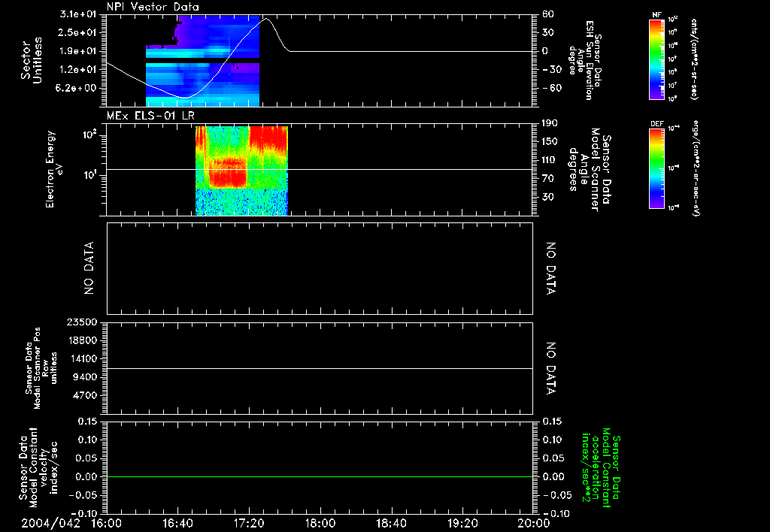The image size is (770, 532).
Task: Click the 'Sector Unitless' axis title
Action: click(32, 61)
